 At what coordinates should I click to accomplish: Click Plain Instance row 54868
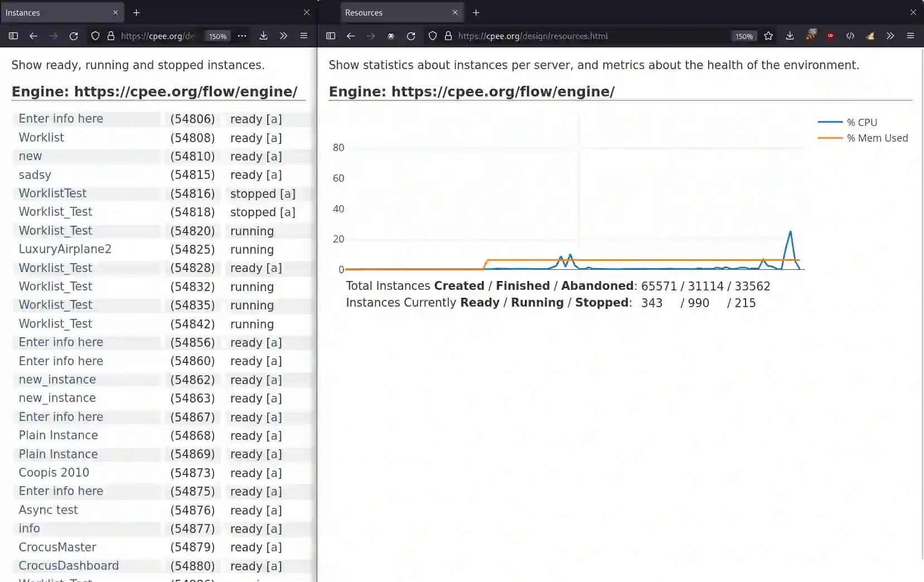tap(162, 435)
